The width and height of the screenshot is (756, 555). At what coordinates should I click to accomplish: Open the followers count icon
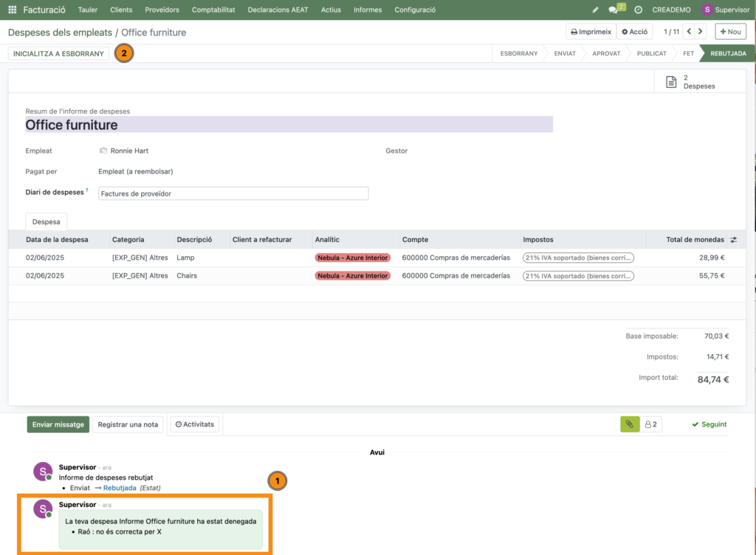(x=650, y=424)
